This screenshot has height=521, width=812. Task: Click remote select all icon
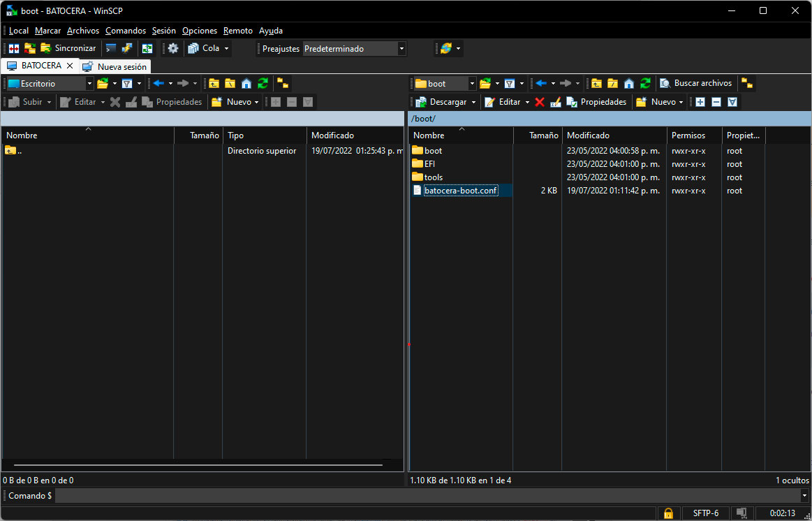click(732, 102)
